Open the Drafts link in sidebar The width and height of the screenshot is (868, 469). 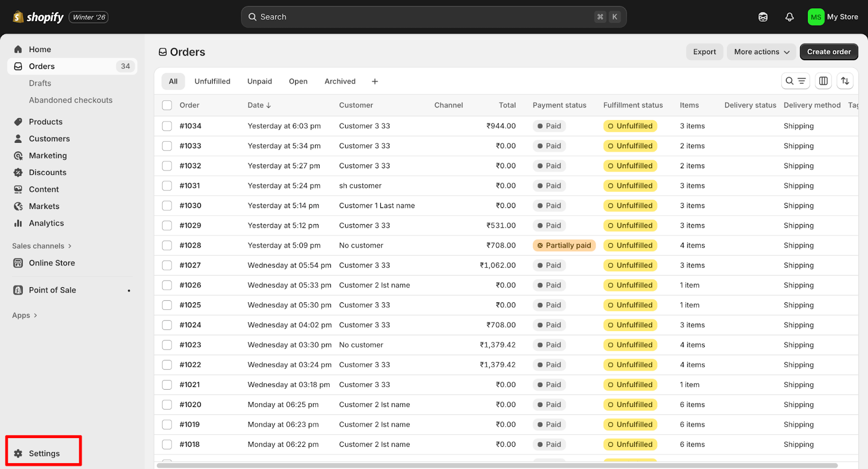[40, 83]
